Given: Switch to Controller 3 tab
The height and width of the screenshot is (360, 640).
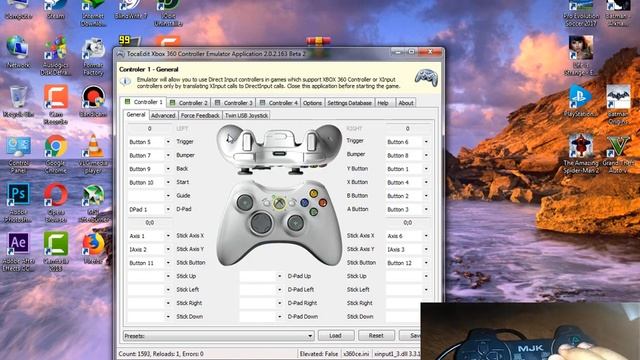Looking at the screenshot, I should 233,103.
